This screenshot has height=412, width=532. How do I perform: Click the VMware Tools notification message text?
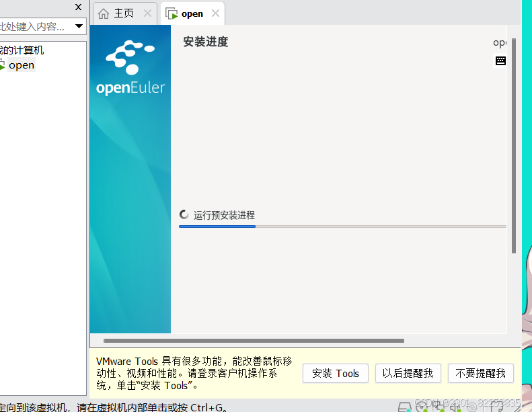pyautogui.click(x=194, y=373)
